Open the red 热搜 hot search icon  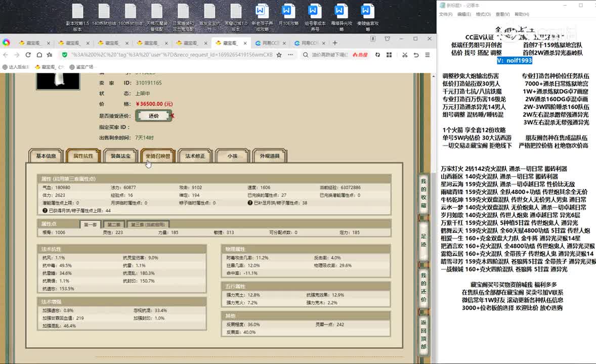(360, 55)
